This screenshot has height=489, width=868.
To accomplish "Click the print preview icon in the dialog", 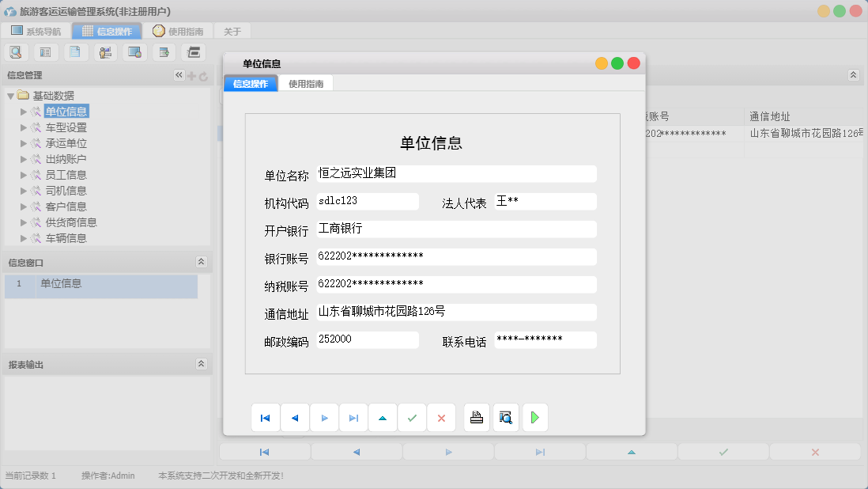I will click(506, 418).
